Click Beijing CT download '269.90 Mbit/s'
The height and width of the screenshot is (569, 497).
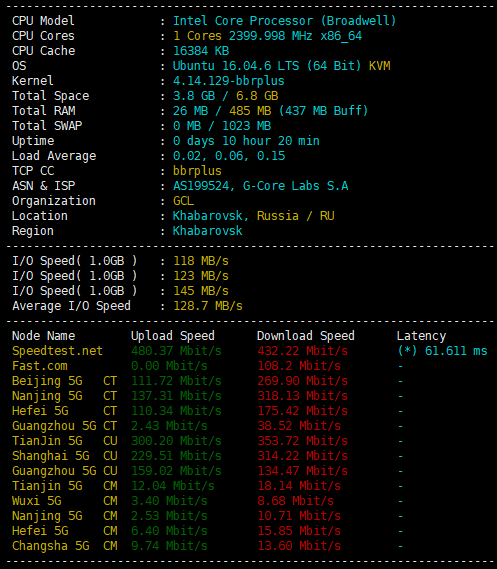point(303,381)
